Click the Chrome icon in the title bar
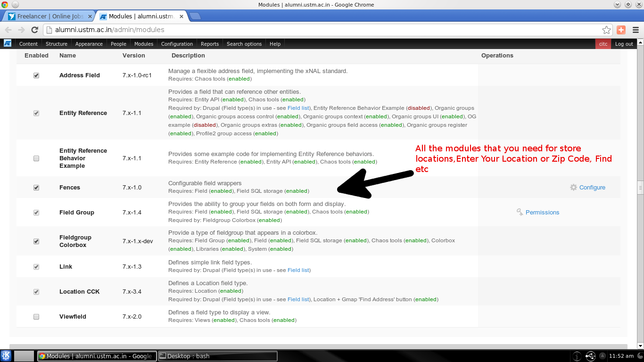 [4, 5]
